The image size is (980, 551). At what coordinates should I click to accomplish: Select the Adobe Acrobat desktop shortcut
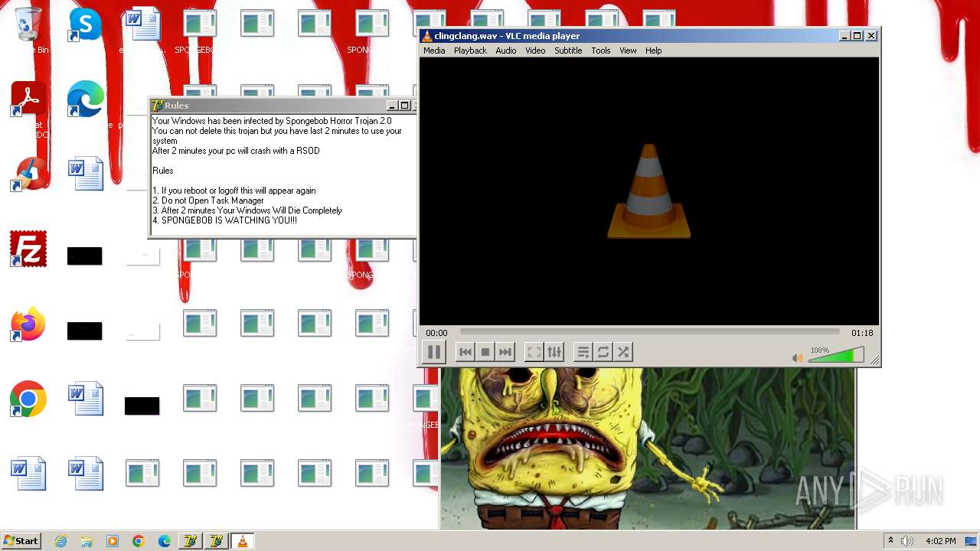(28, 99)
